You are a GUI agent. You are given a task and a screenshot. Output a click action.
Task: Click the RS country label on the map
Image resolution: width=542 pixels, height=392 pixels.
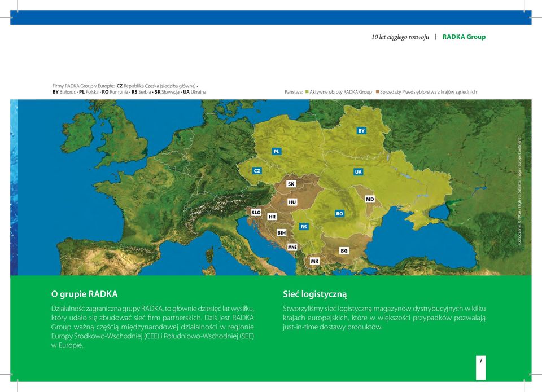(304, 227)
